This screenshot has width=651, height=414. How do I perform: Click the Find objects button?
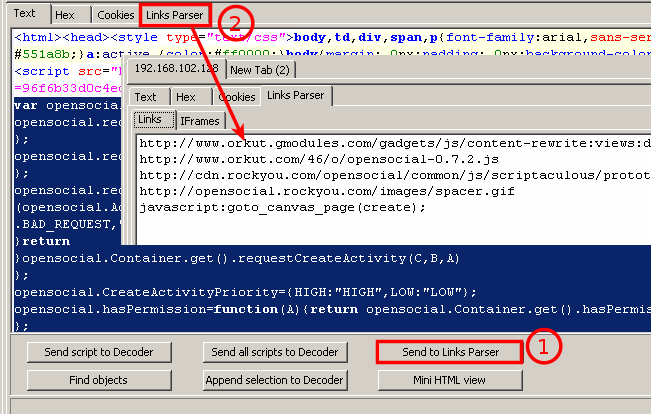point(98,380)
